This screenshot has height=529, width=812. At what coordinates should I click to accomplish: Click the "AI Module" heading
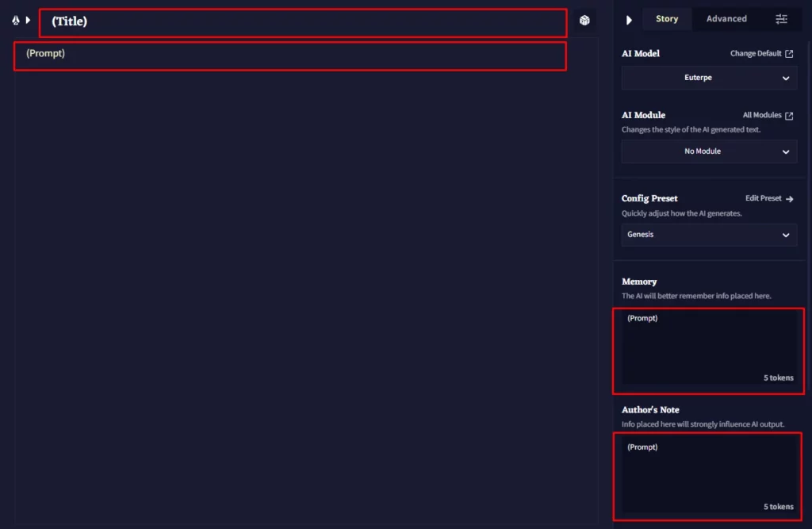click(x=643, y=115)
